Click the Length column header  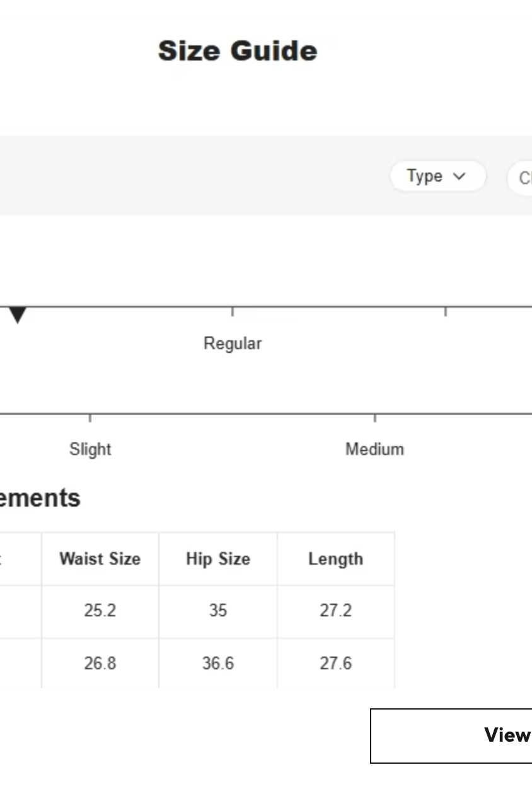point(335,559)
